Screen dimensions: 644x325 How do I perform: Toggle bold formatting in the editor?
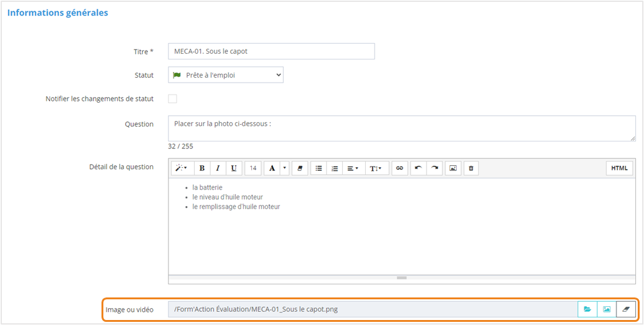(202, 168)
